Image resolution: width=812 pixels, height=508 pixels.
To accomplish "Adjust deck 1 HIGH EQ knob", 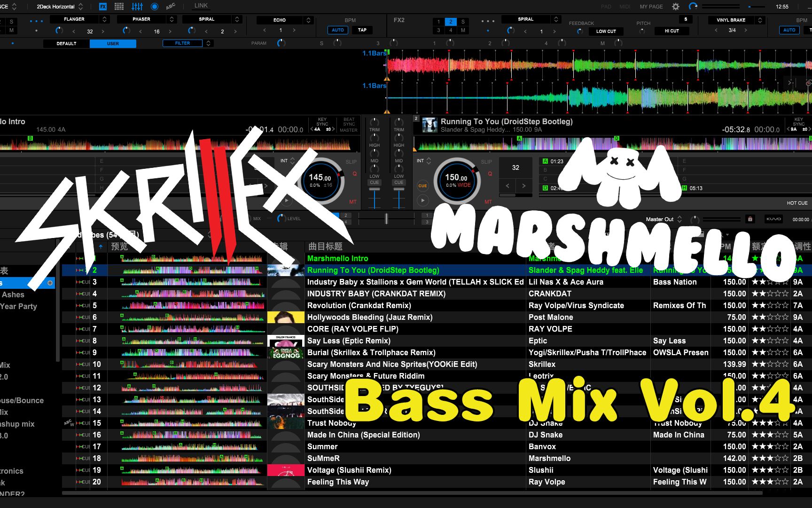I will 374,138.
